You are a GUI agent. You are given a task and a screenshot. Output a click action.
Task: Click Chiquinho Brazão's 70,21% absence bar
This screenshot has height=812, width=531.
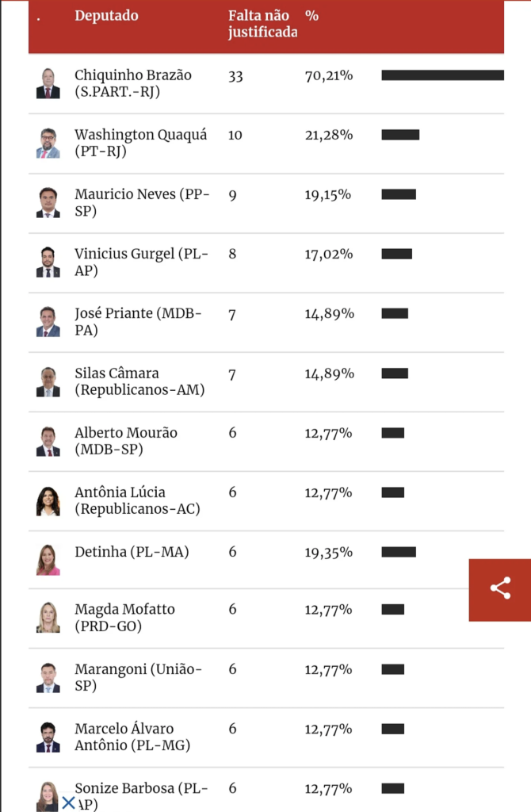(x=441, y=73)
